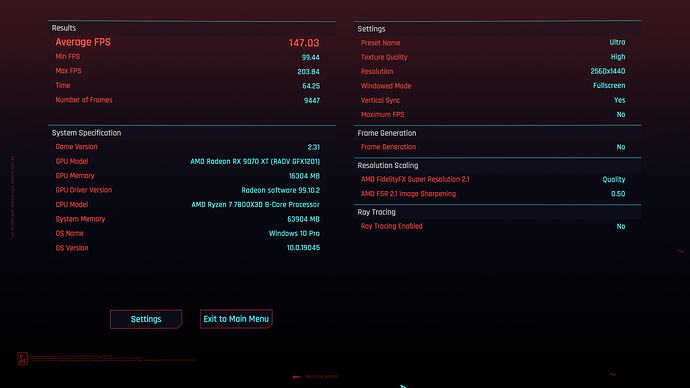Viewport: 690px width, 388px height.
Task: Click the CPU Model label
Action: click(72, 205)
